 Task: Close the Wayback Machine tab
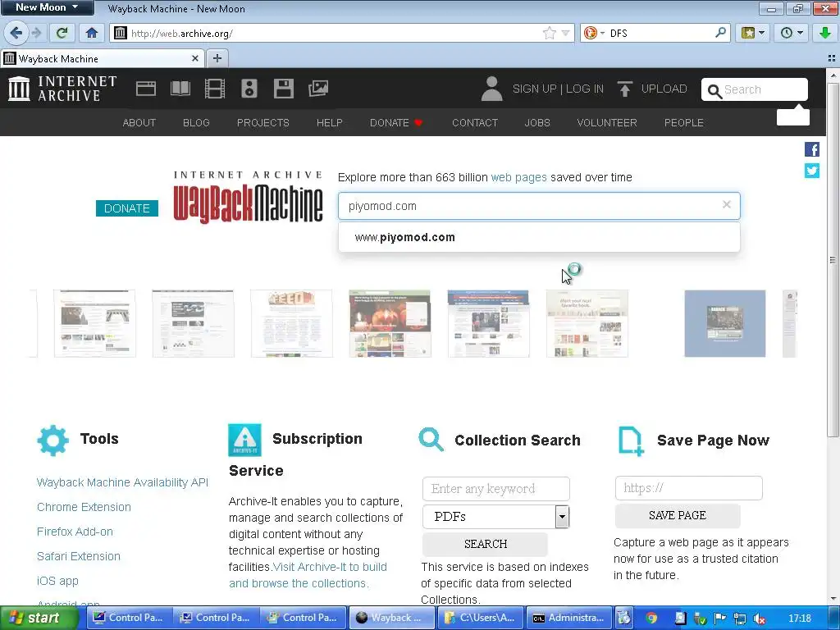[195, 58]
